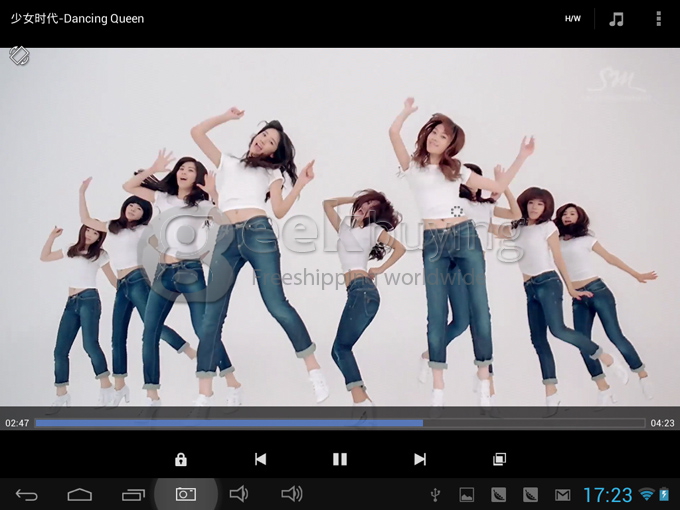Raise volume with the louder speaker icon
The width and height of the screenshot is (680, 510).
click(x=292, y=494)
